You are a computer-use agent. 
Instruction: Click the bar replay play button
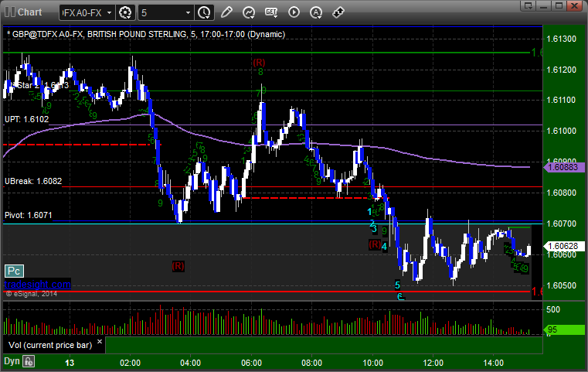(x=294, y=12)
